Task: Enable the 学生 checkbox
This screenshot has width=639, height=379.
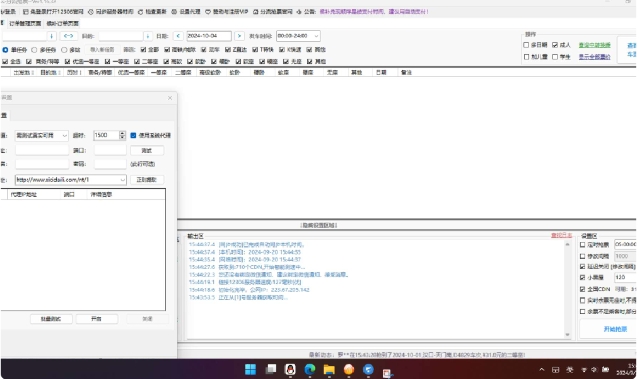Action: click(x=555, y=57)
